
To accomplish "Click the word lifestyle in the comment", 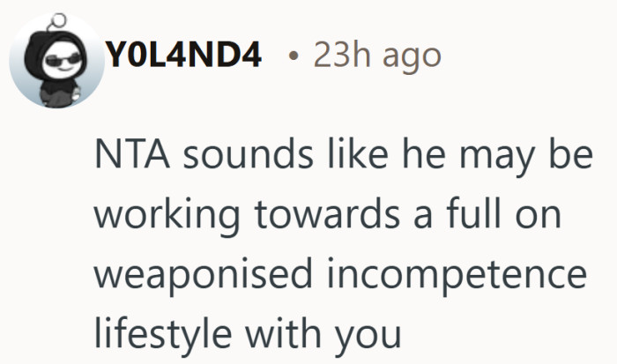I will pos(163,334).
